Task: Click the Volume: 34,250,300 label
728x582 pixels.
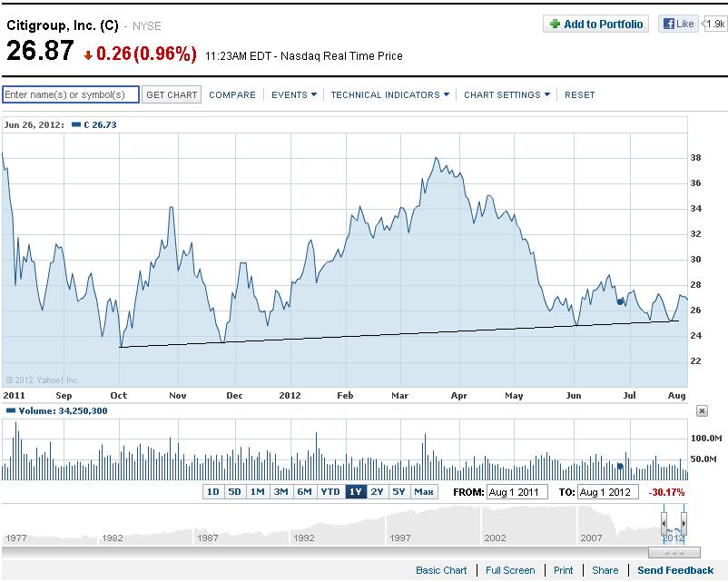Action: click(x=63, y=410)
